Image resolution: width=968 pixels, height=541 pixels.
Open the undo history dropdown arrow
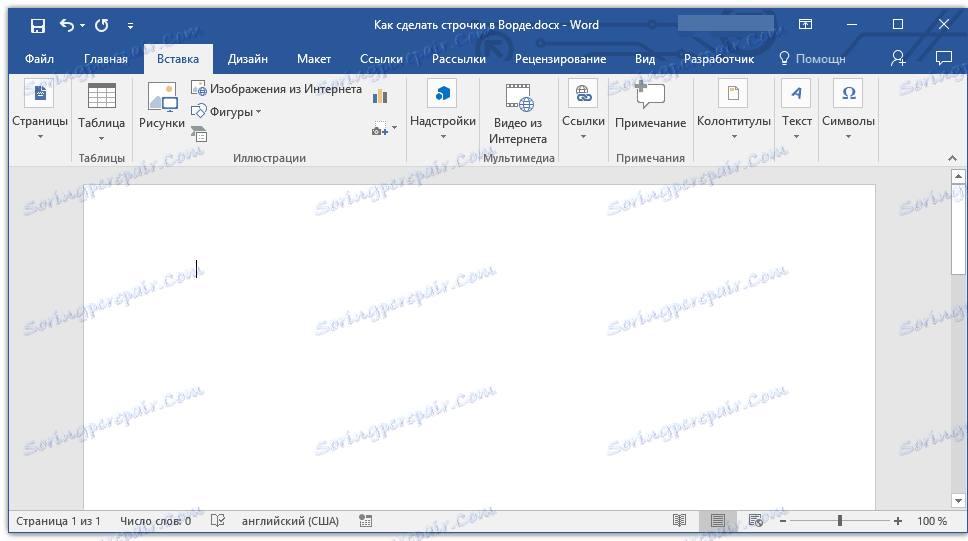tap(83, 26)
